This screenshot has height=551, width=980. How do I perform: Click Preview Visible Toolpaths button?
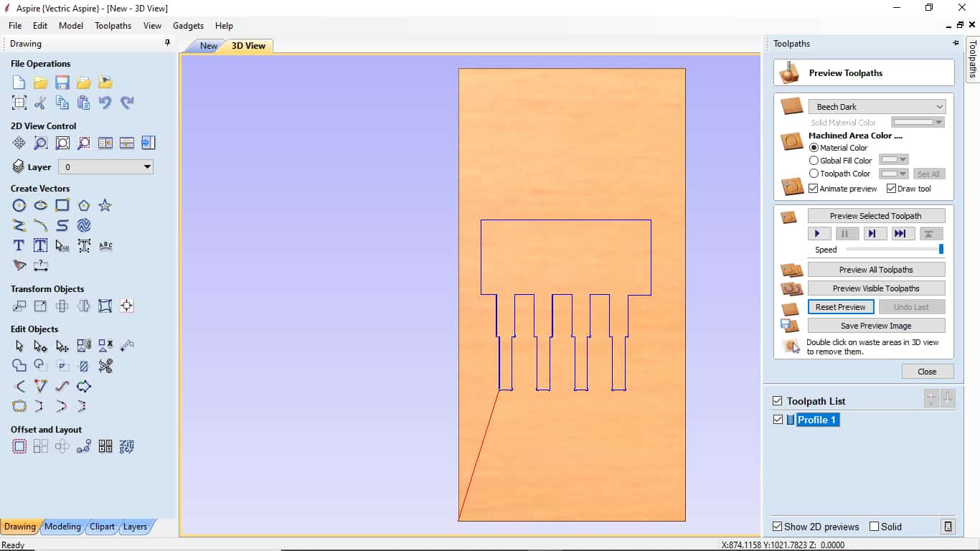point(876,288)
